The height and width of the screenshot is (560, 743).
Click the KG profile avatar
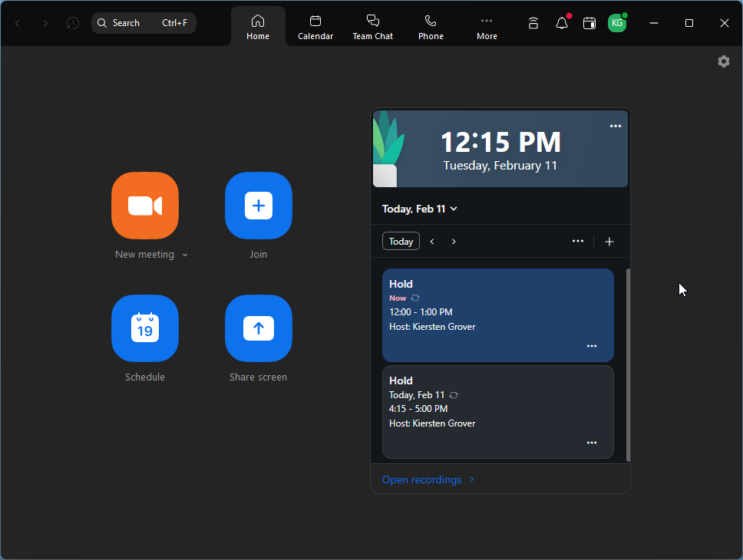(617, 23)
